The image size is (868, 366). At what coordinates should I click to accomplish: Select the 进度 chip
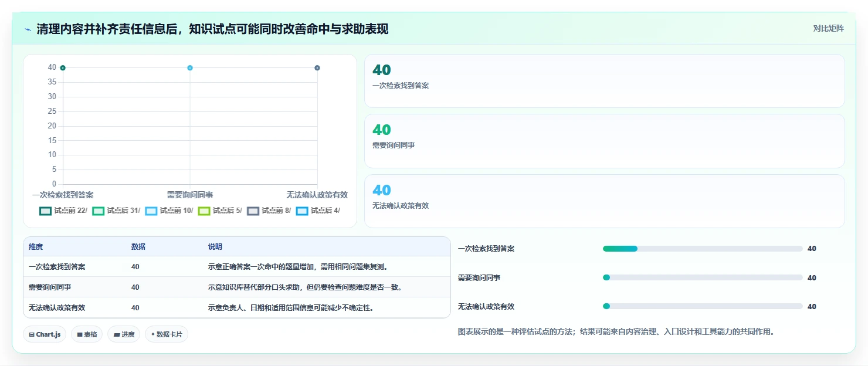(x=124, y=334)
